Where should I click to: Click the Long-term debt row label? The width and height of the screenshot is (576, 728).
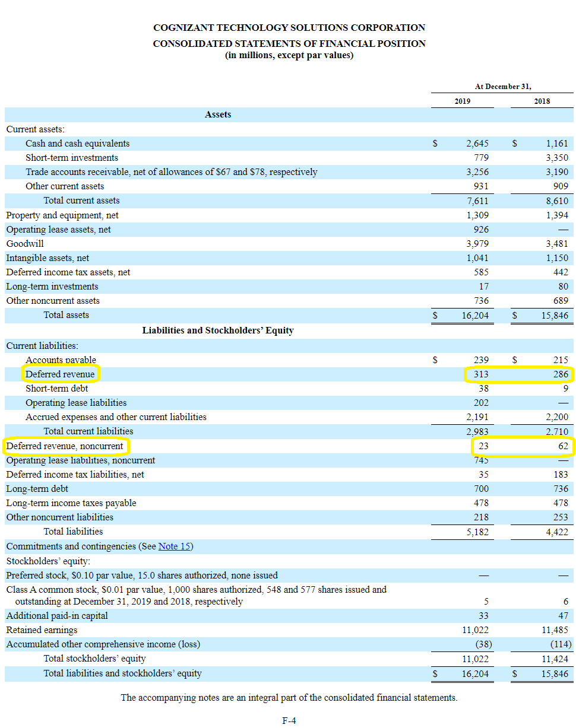37,489
